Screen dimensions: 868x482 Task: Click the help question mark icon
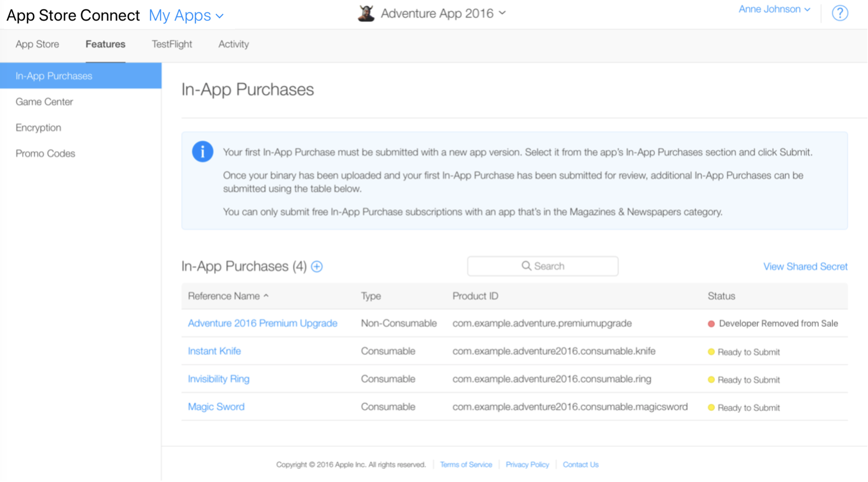tap(840, 13)
